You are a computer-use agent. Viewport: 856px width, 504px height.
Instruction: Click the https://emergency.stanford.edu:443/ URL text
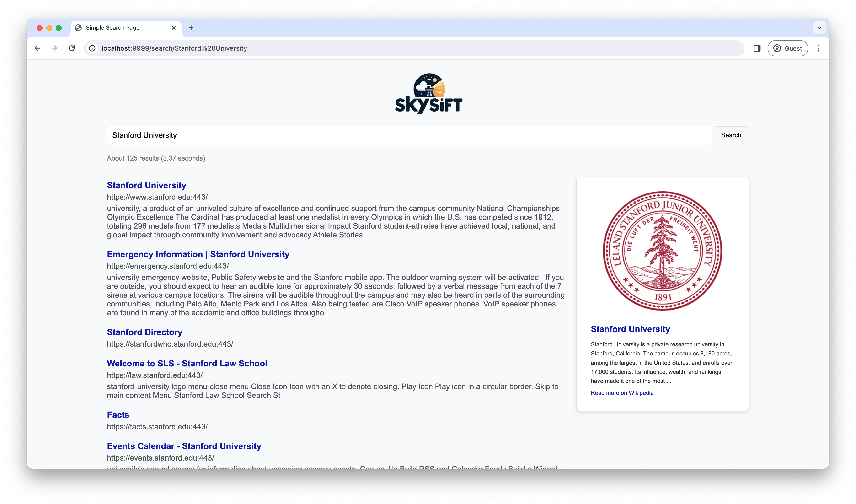click(x=168, y=266)
